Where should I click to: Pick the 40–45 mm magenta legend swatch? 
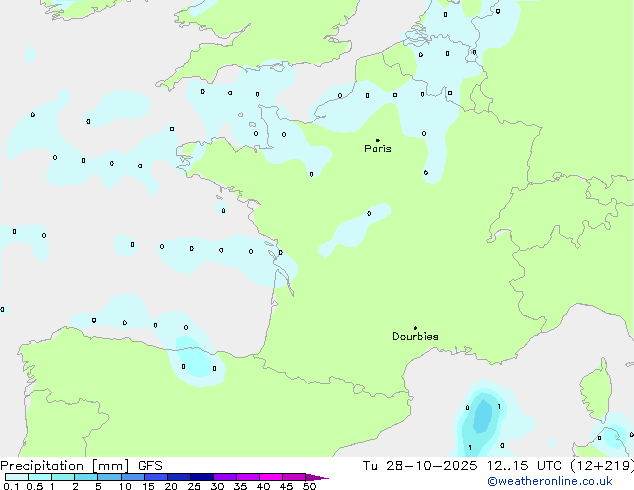[271, 477]
